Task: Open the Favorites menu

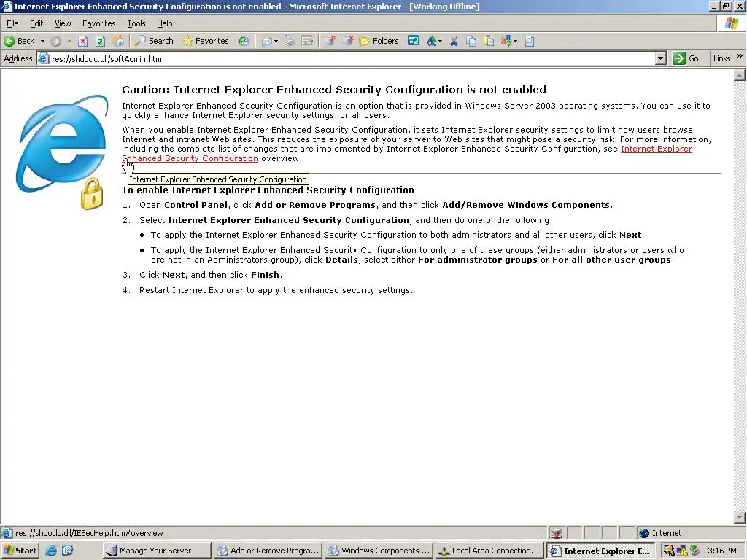Action: pos(98,23)
